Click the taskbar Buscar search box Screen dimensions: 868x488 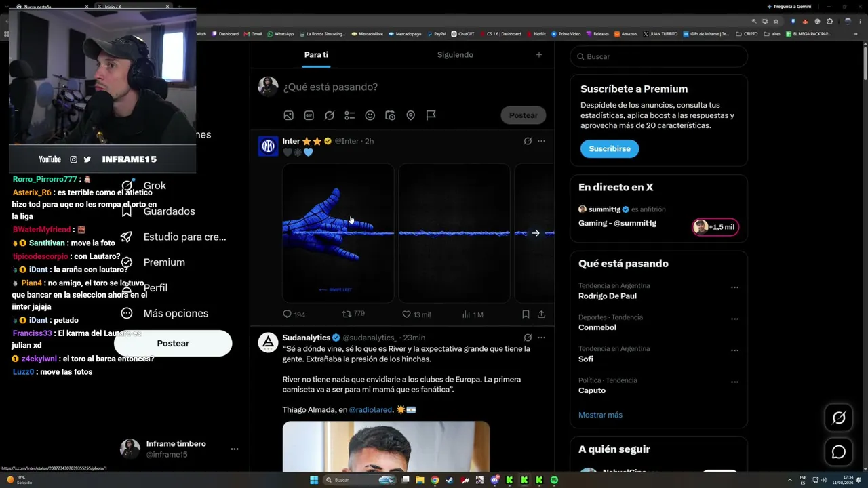point(359,480)
